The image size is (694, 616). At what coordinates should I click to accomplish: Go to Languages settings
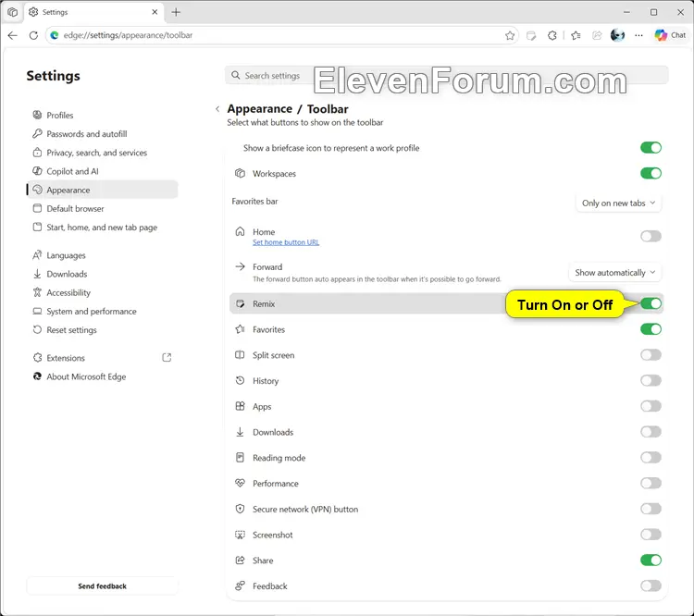102,255
